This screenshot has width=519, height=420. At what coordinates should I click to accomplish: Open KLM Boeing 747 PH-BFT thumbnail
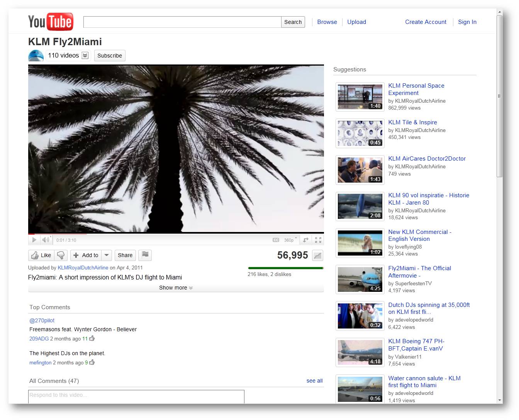coord(360,352)
